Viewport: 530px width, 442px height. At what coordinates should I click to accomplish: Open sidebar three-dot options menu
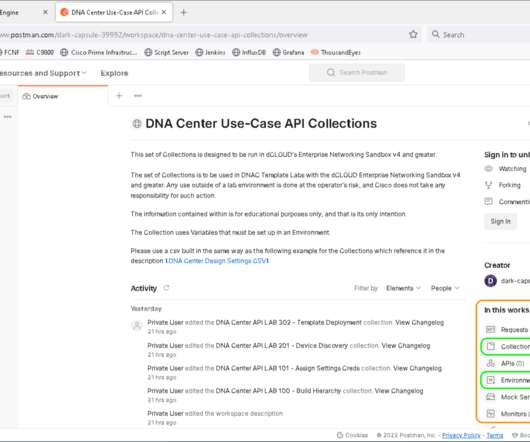click(x=7, y=117)
